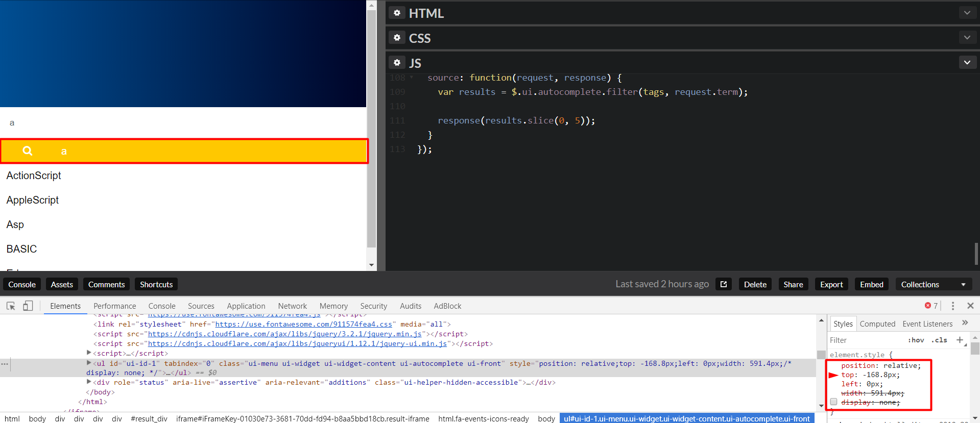Switch to the DevTools Console tab

[162, 306]
